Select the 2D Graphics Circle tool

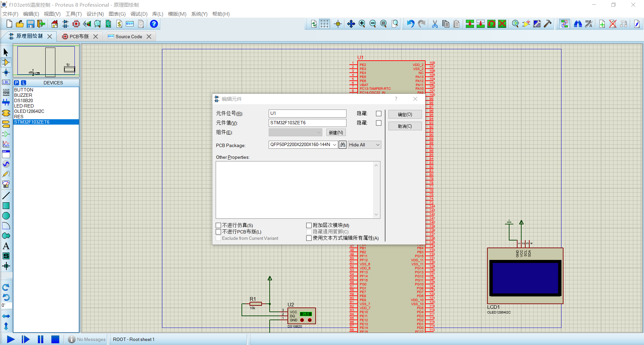[x=6, y=216]
